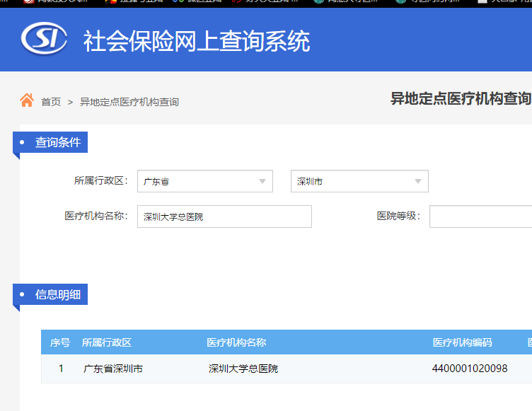
Task: Click the SI social insurance logo
Action: click(x=44, y=40)
